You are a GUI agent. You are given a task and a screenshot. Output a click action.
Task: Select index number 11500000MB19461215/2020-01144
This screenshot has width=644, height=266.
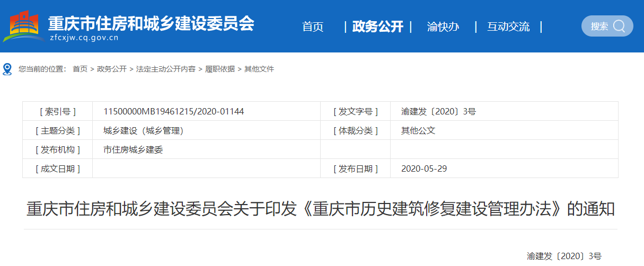point(174,111)
